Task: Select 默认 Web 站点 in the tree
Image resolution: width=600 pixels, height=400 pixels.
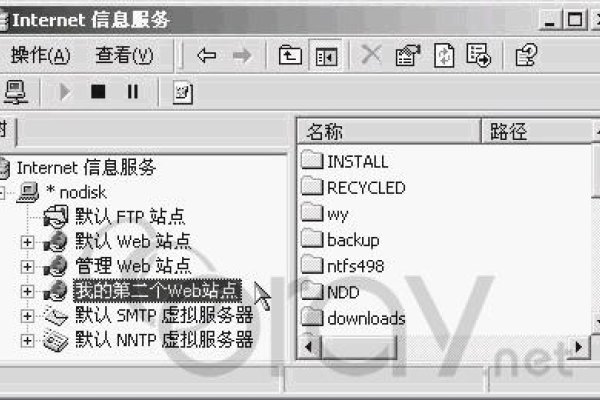Action: 133,241
